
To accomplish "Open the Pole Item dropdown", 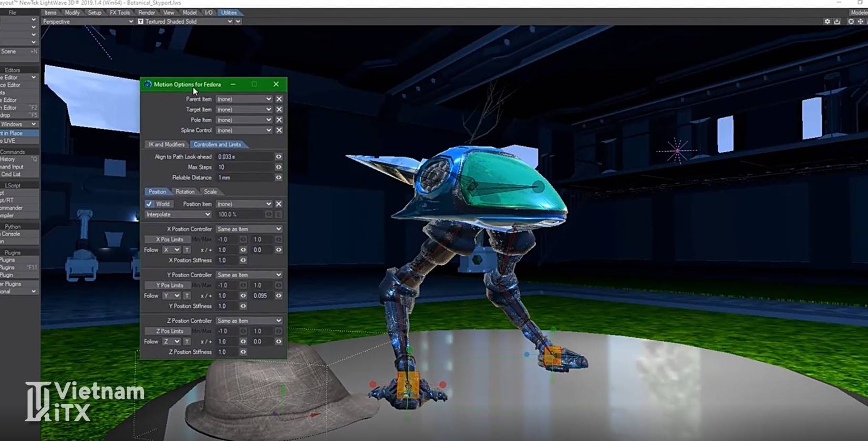I will tap(244, 120).
